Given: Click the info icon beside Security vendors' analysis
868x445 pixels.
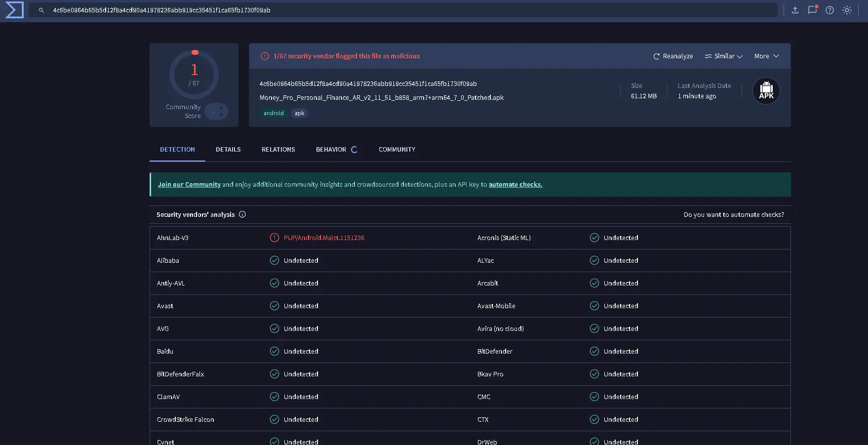Looking at the screenshot, I should (242, 214).
